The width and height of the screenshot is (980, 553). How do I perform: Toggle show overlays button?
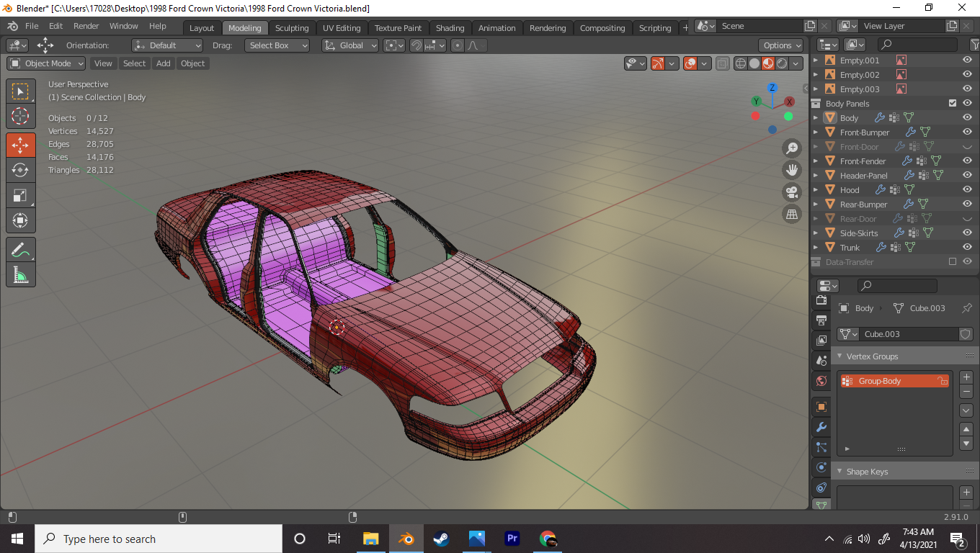(x=690, y=63)
